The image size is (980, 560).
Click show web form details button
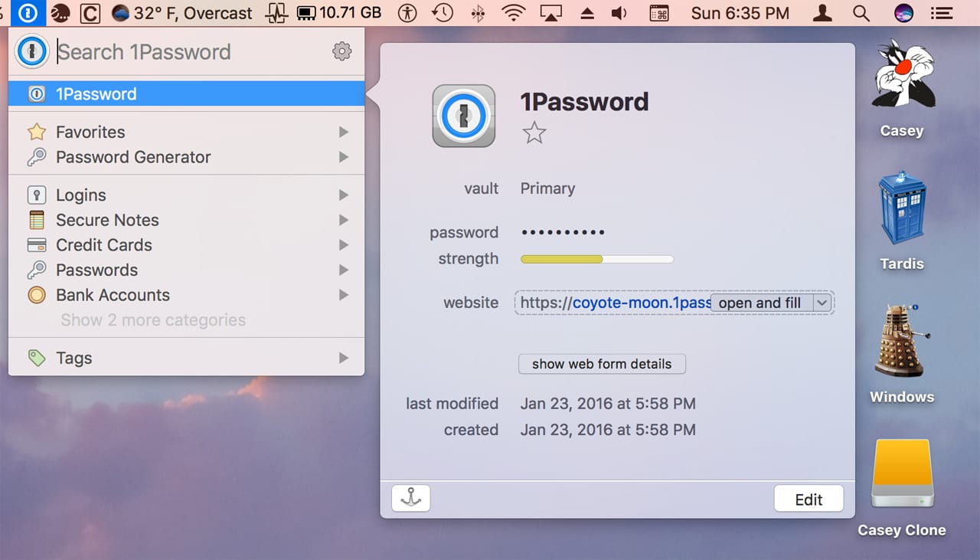[602, 364]
